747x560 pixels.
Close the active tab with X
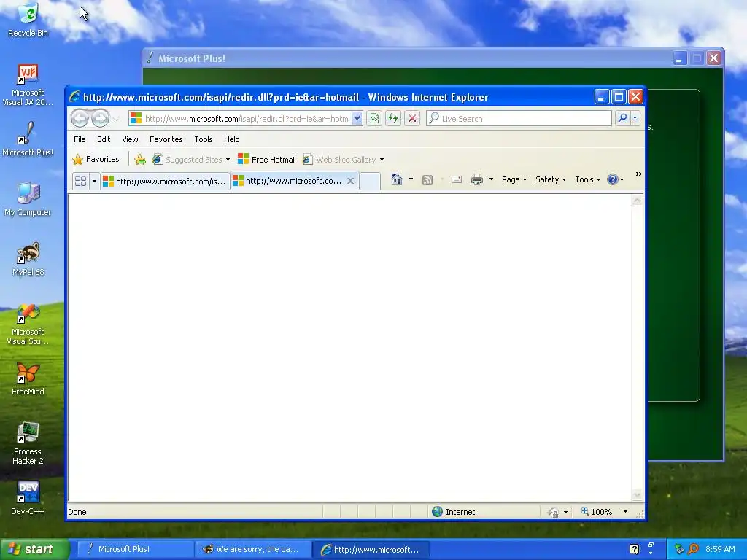point(350,181)
